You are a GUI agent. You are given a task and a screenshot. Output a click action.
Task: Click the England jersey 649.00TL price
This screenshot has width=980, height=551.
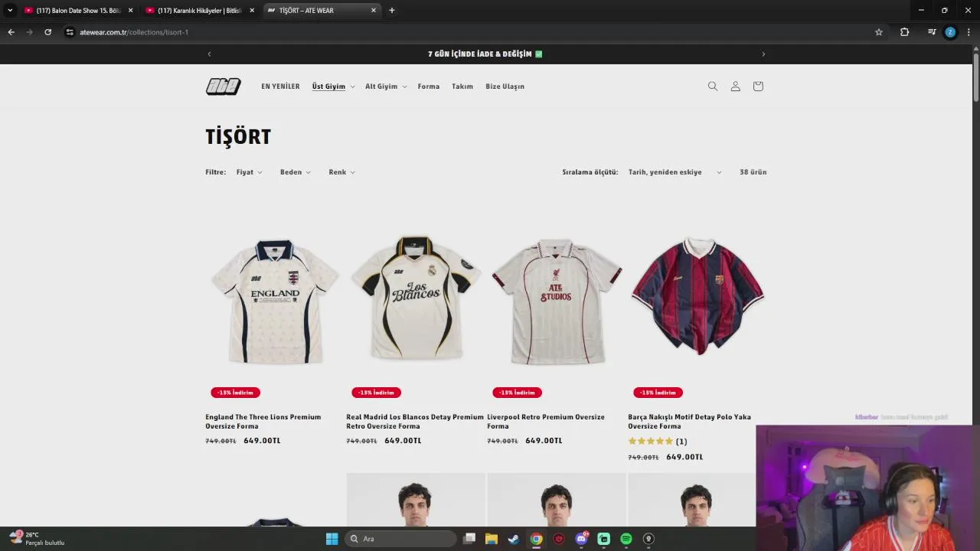pyautogui.click(x=262, y=441)
